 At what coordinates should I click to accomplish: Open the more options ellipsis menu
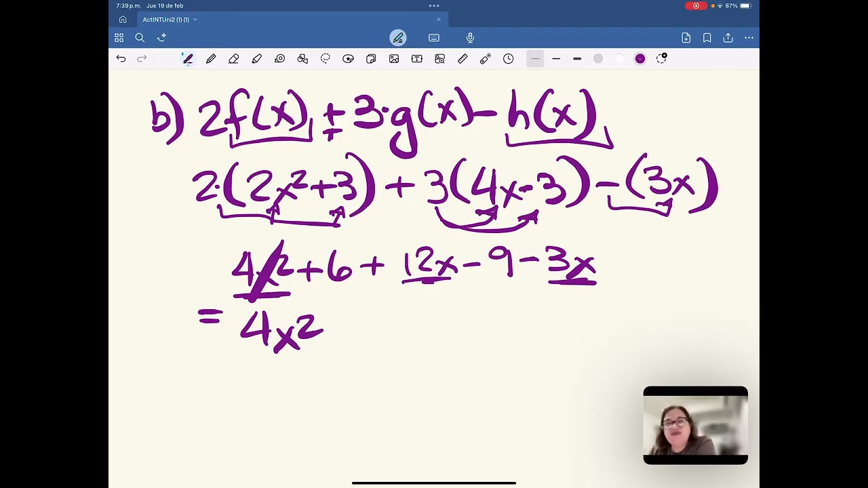[x=749, y=38]
